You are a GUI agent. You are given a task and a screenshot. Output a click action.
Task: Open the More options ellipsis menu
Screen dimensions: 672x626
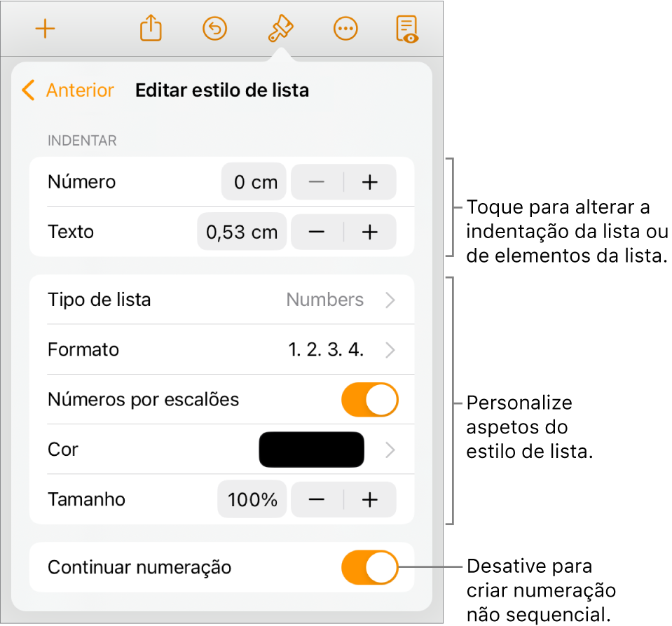click(344, 28)
